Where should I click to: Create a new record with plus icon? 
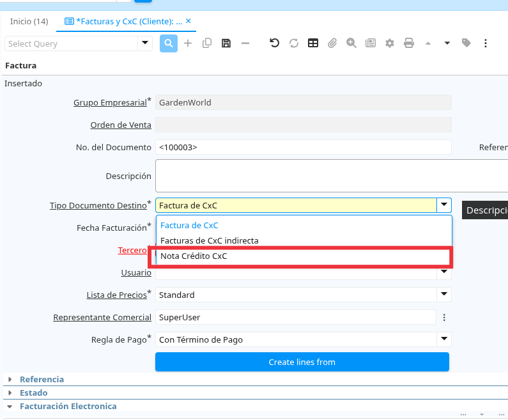[188, 43]
